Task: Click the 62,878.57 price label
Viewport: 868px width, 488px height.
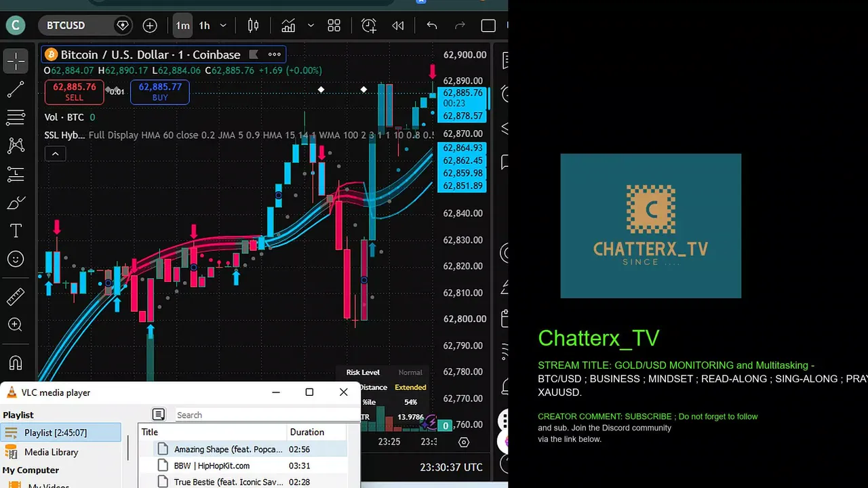Action: pos(462,116)
